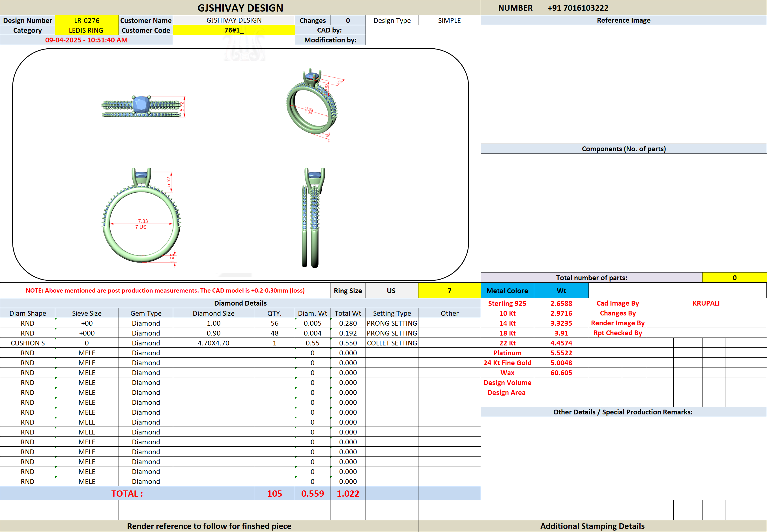Click the grand total weight 1.022
The image size is (767, 532).
[x=348, y=494]
